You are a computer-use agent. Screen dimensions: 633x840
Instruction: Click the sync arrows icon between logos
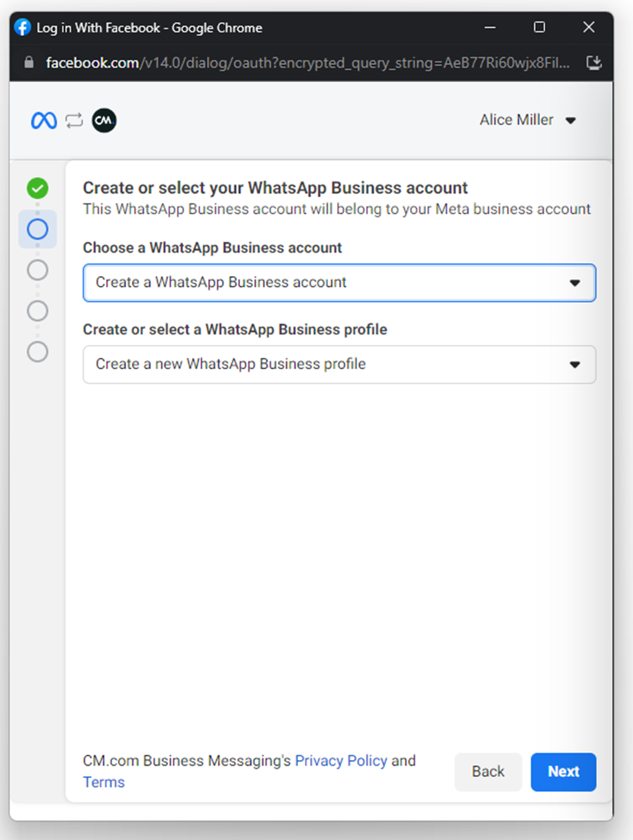pos(74,120)
